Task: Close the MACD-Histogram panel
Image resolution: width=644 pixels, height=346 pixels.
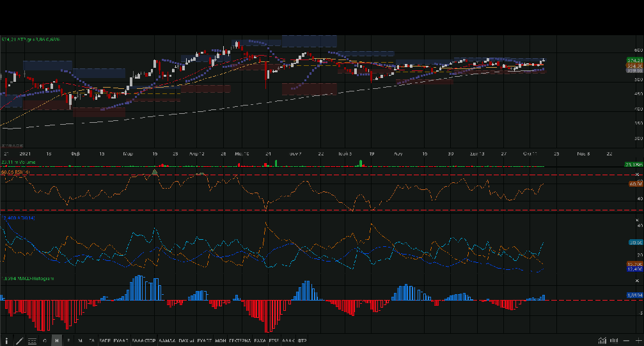Action: point(637,281)
